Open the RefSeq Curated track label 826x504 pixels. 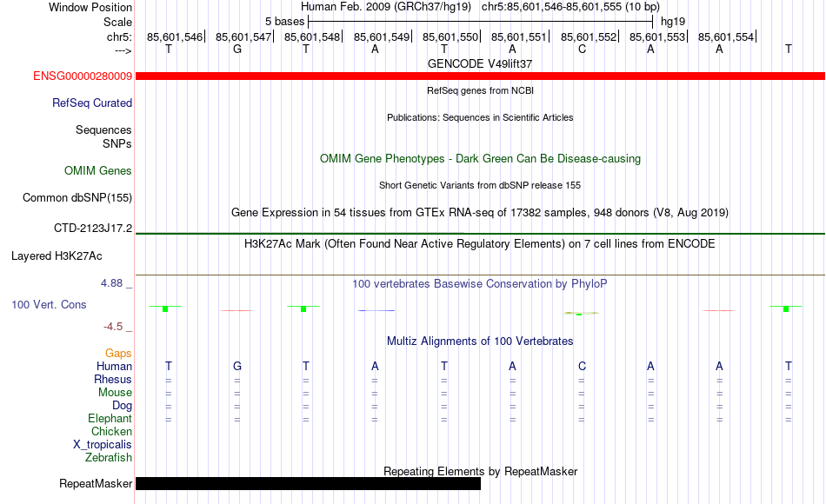coord(92,103)
